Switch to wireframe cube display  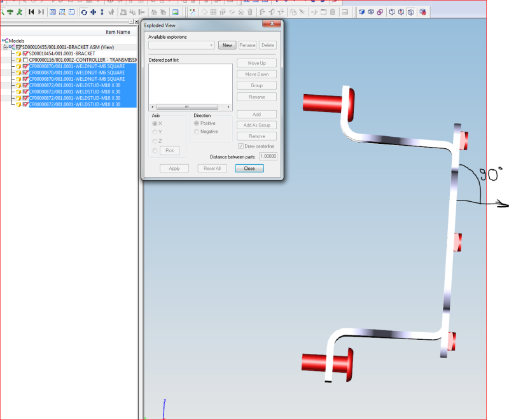[371, 12]
